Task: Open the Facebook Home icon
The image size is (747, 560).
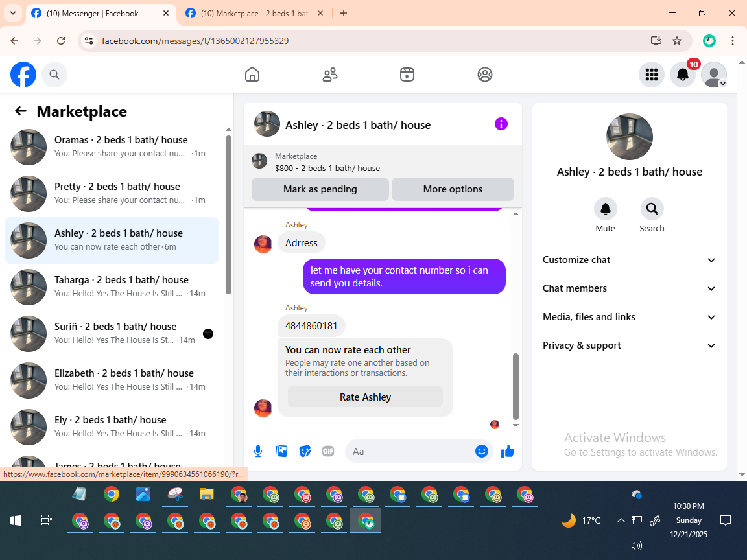Action: pos(252,75)
